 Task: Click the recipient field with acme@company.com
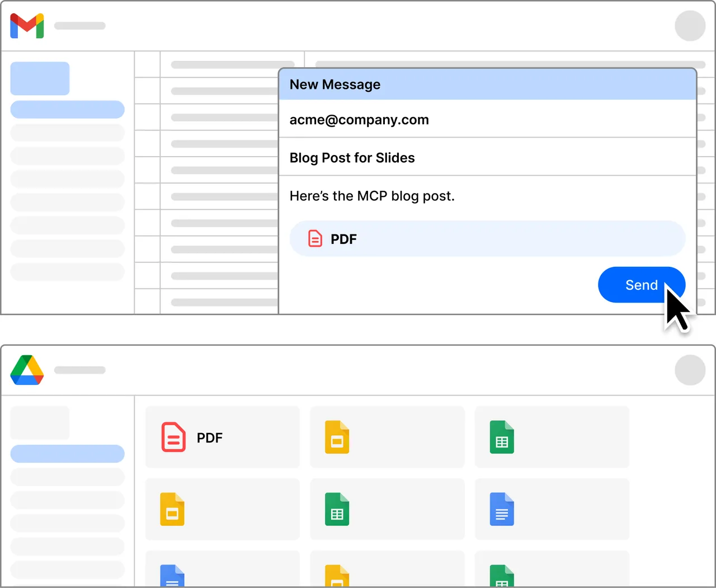(487, 119)
